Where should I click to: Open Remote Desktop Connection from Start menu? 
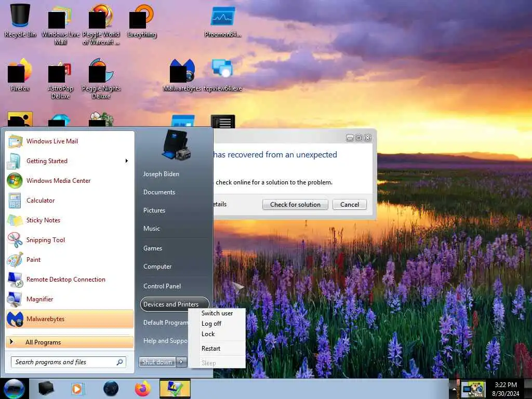pos(70,279)
